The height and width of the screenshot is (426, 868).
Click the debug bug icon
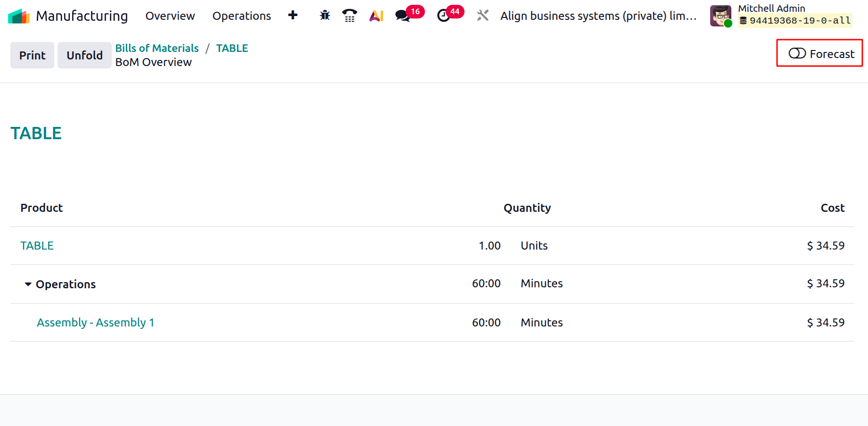click(325, 16)
